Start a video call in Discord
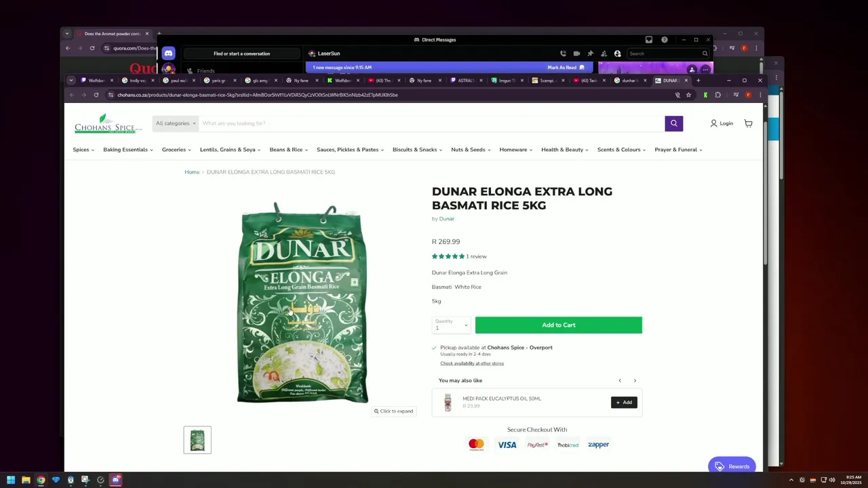Viewport: 868px width, 488px height. coord(576,54)
